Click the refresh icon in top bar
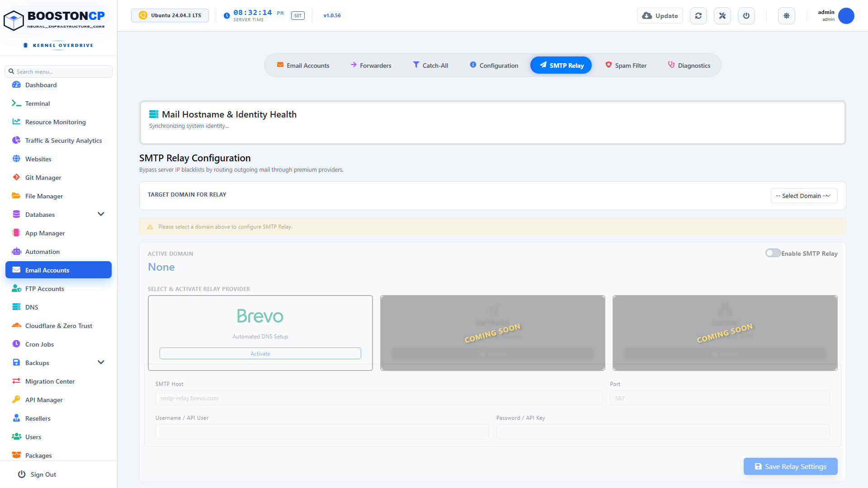This screenshot has height=488, width=868. coord(698,16)
